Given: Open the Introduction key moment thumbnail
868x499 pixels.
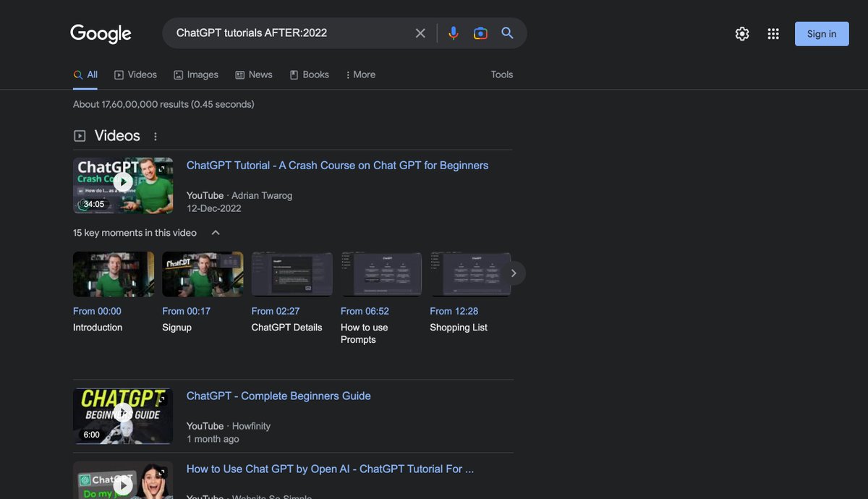Looking at the screenshot, I should click(x=114, y=274).
